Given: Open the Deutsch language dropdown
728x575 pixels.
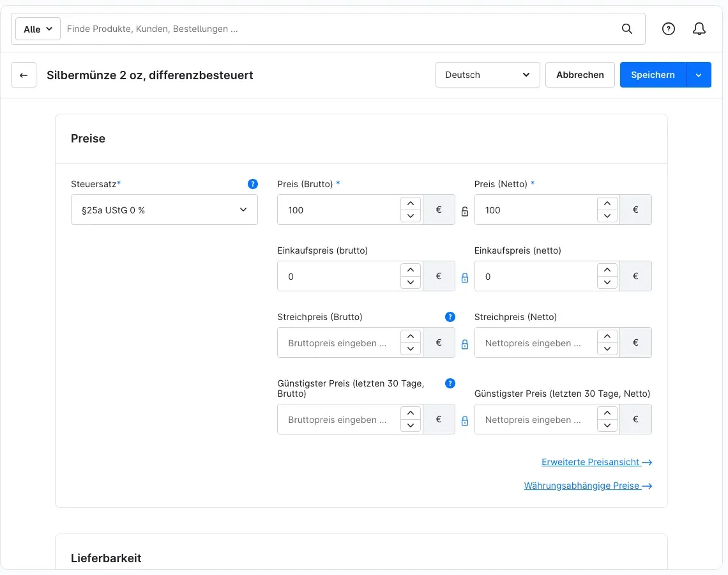Looking at the screenshot, I should point(487,75).
